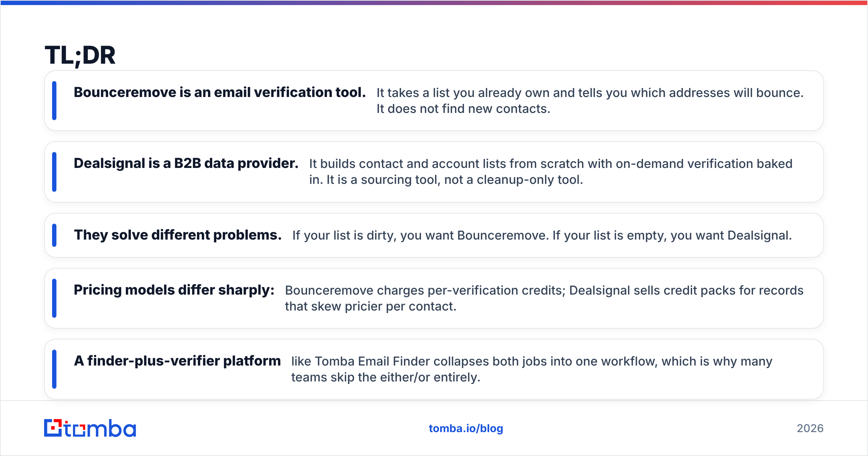Click the TL;DR heading
The image size is (868, 456).
[80, 55]
